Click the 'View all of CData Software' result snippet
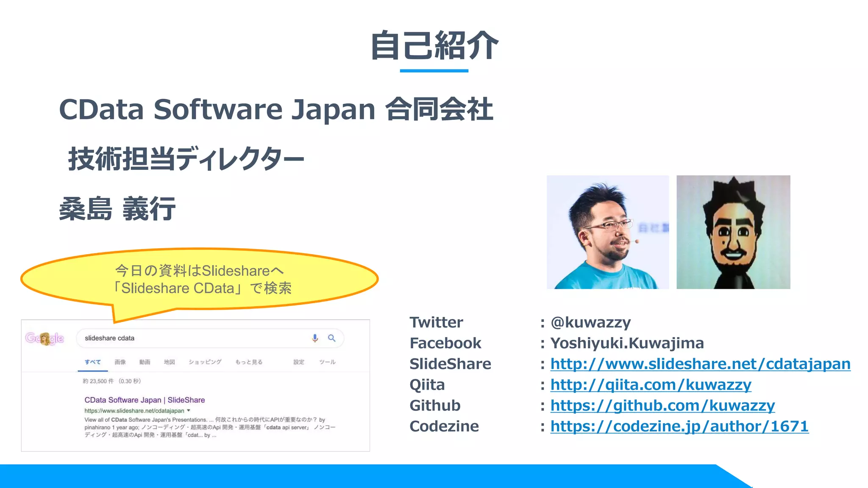The height and width of the screenshot is (488, 868). tap(210, 427)
